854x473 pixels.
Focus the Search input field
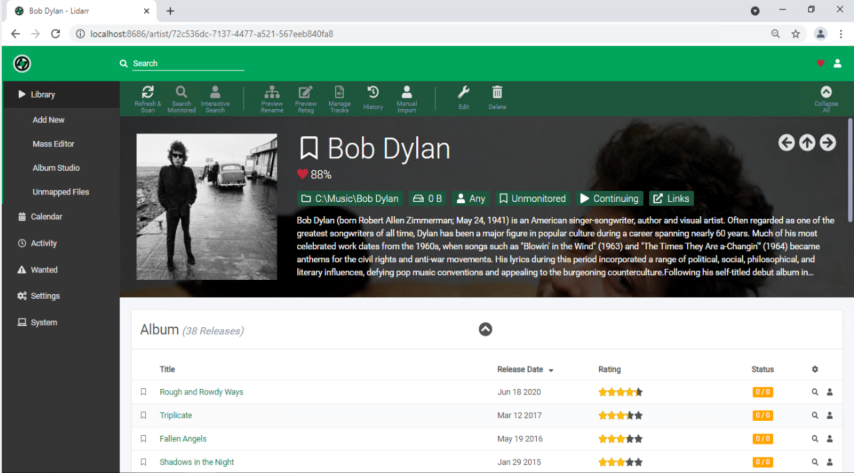[x=188, y=64]
